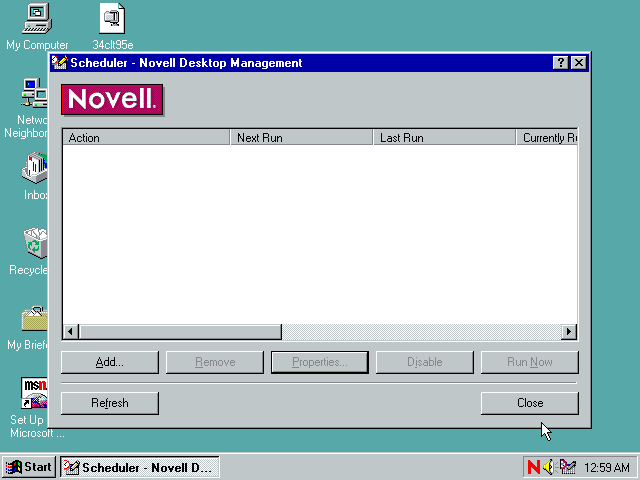
Task: Sort by the Last Run column header
Action: coord(444,138)
